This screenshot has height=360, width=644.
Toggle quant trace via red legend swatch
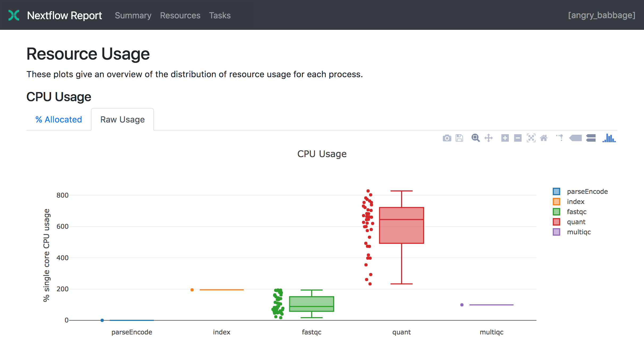coord(556,222)
